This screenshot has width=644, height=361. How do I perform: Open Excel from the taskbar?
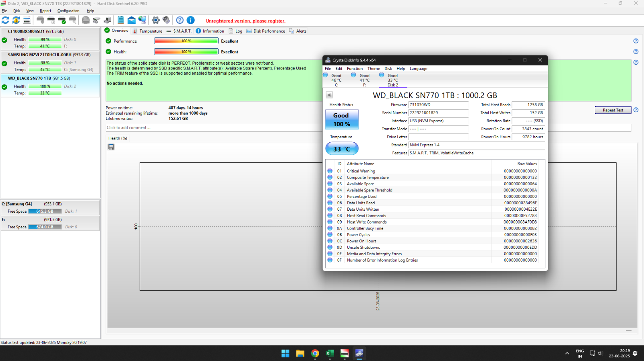click(x=330, y=353)
